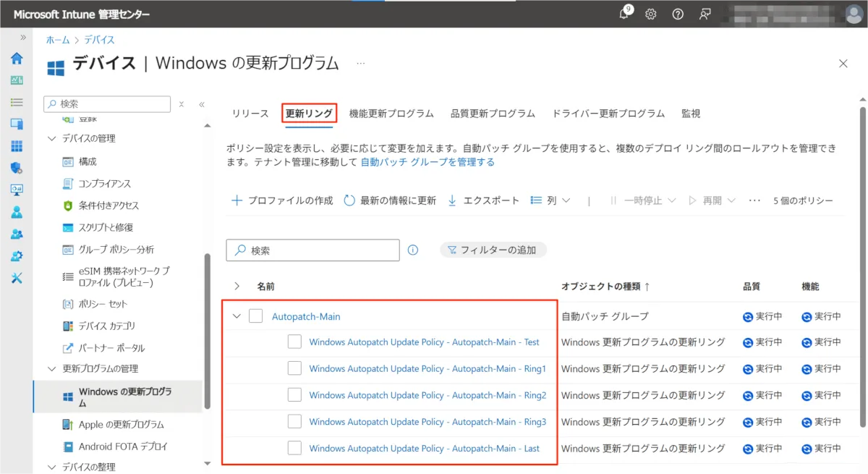Collapse the Autopatch-Main group row

point(237,316)
